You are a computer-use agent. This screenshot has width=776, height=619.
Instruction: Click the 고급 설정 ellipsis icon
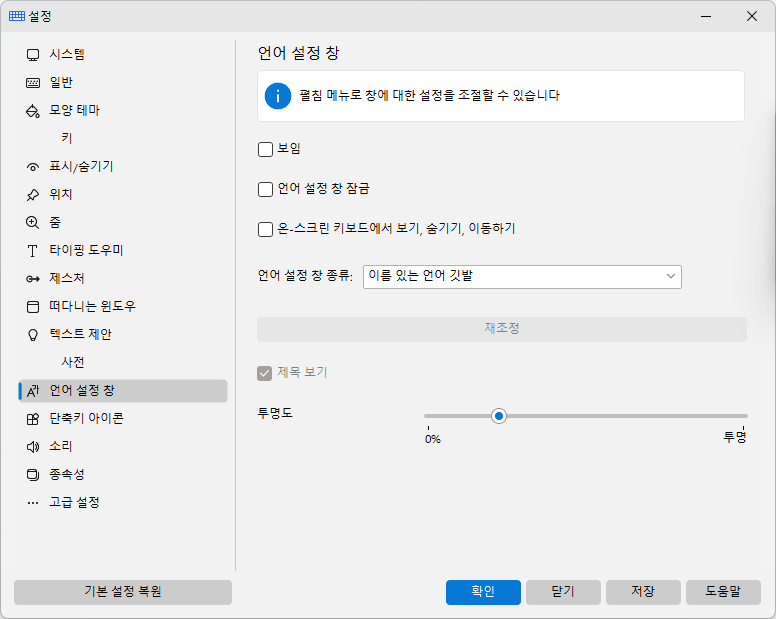pyautogui.click(x=33, y=503)
